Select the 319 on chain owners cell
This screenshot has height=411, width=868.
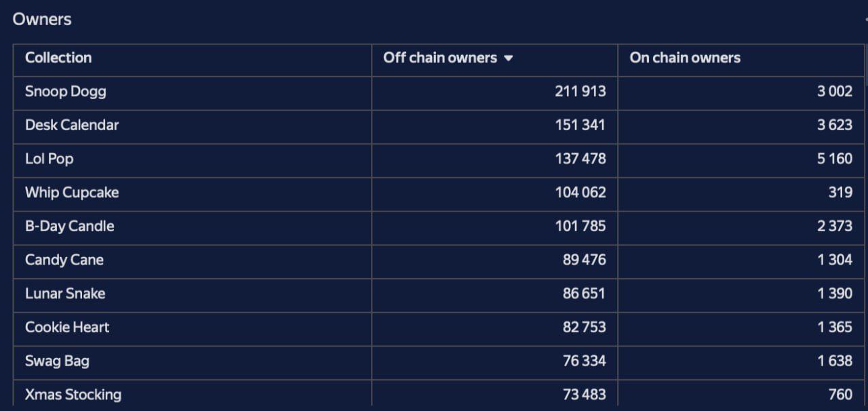(741, 195)
